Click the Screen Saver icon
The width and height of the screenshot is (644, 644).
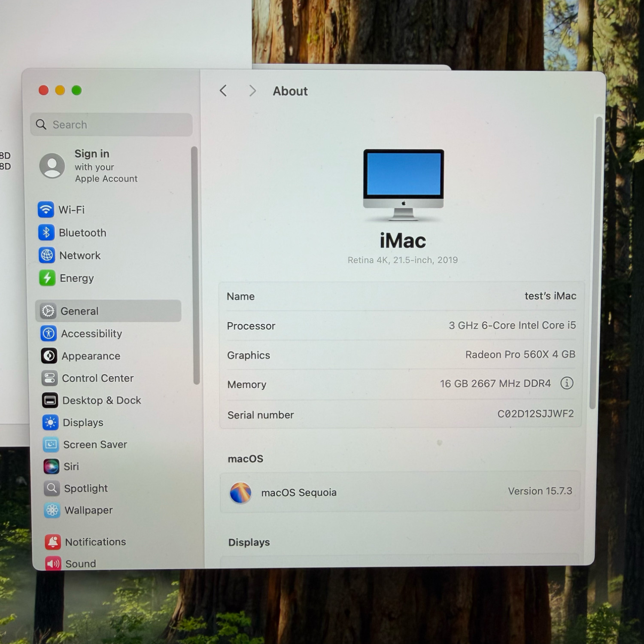click(x=51, y=444)
